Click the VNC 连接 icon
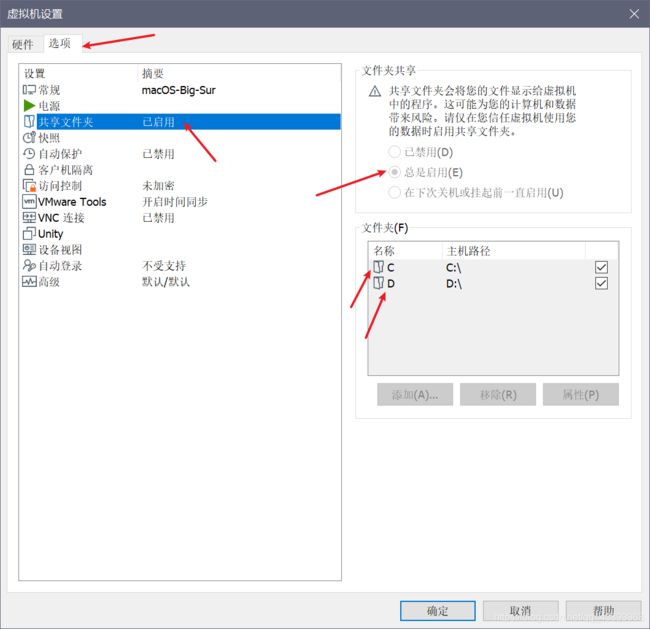The width and height of the screenshot is (650, 629). [x=29, y=217]
